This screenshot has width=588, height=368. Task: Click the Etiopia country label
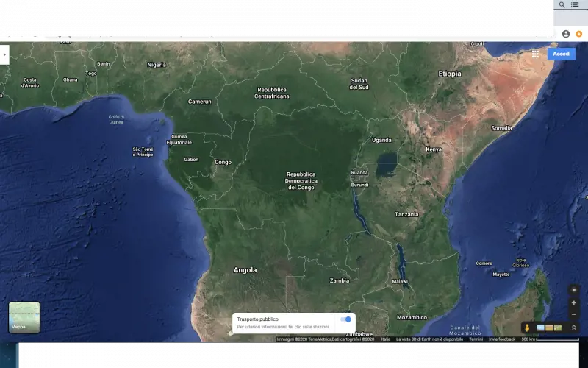click(450, 74)
